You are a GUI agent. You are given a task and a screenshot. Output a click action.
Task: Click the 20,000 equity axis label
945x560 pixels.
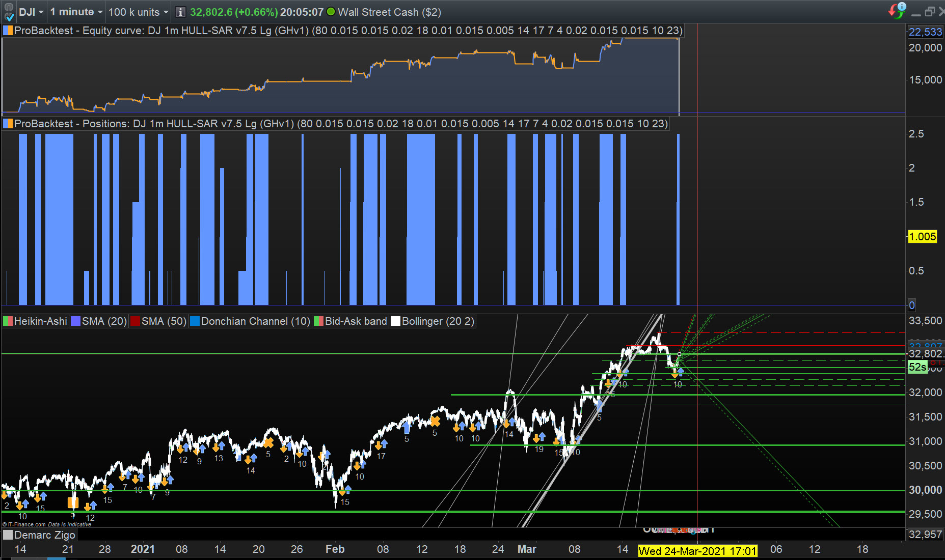click(x=926, y=48)
